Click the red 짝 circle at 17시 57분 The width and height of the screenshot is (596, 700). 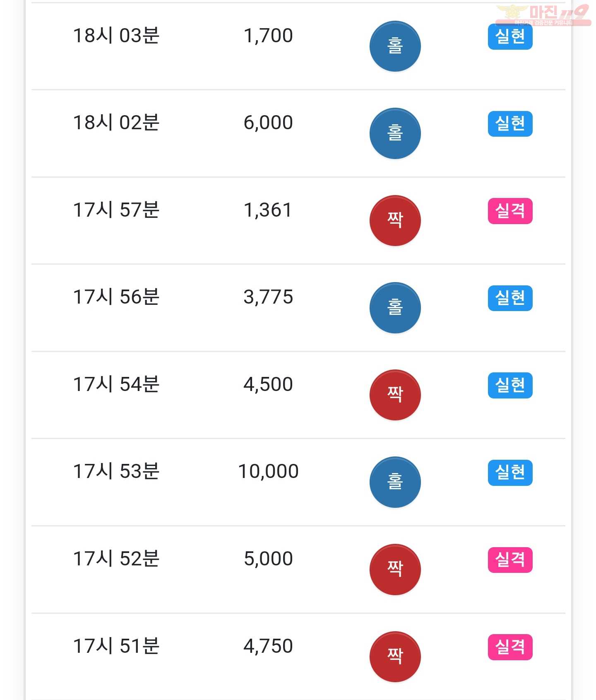[395, 220]
